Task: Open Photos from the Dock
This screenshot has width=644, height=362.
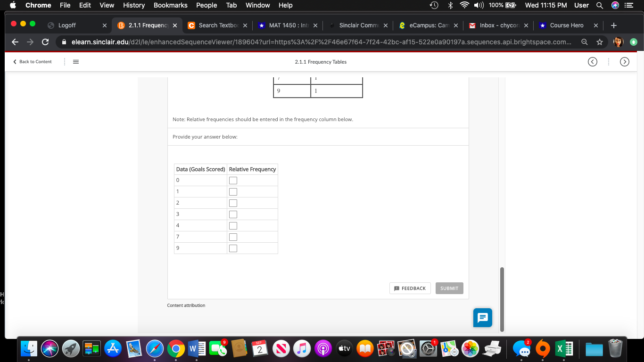Action: (470, 348)
